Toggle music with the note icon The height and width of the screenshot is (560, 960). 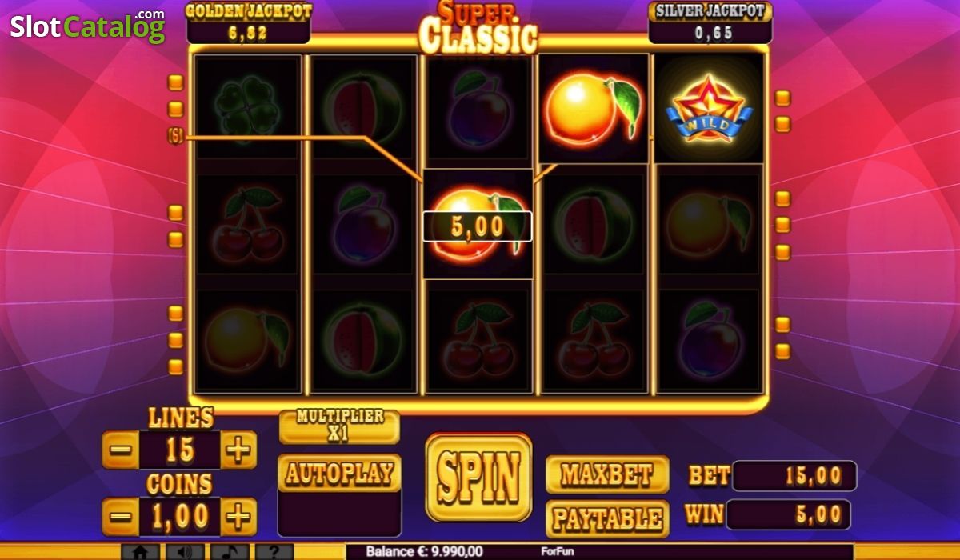pos(230,552)
